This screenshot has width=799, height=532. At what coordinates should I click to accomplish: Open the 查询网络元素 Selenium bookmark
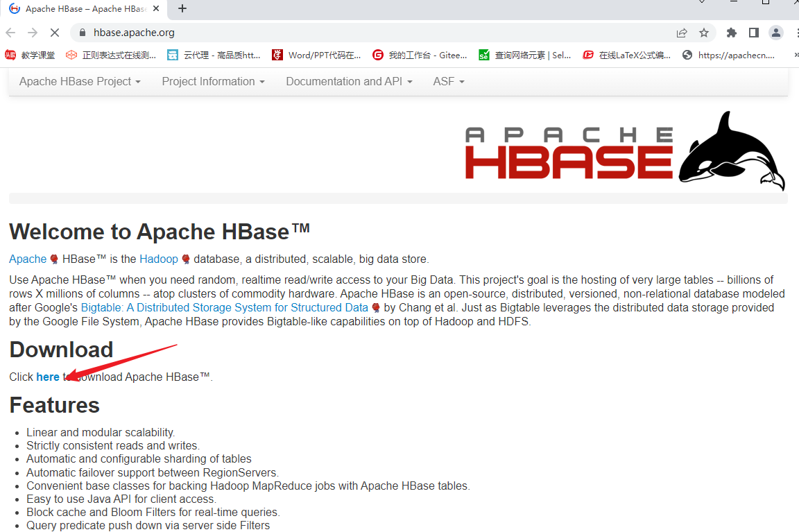(525, 55)
